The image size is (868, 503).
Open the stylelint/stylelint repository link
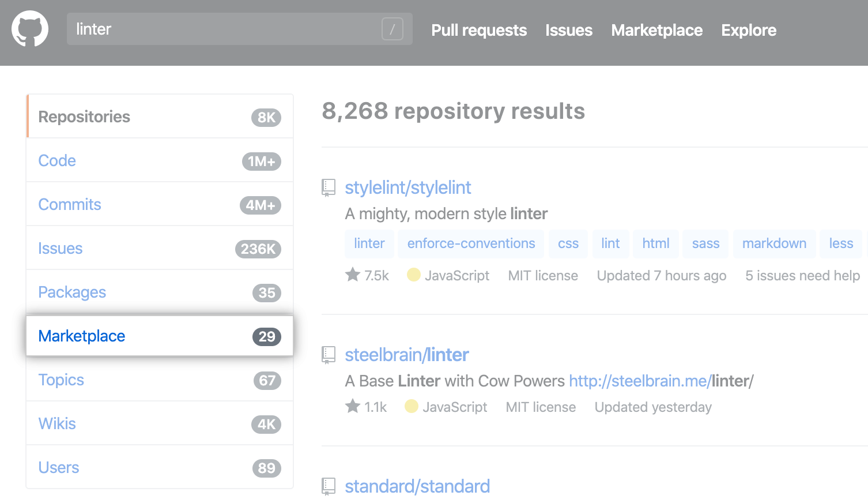click(x=407, y=187)
